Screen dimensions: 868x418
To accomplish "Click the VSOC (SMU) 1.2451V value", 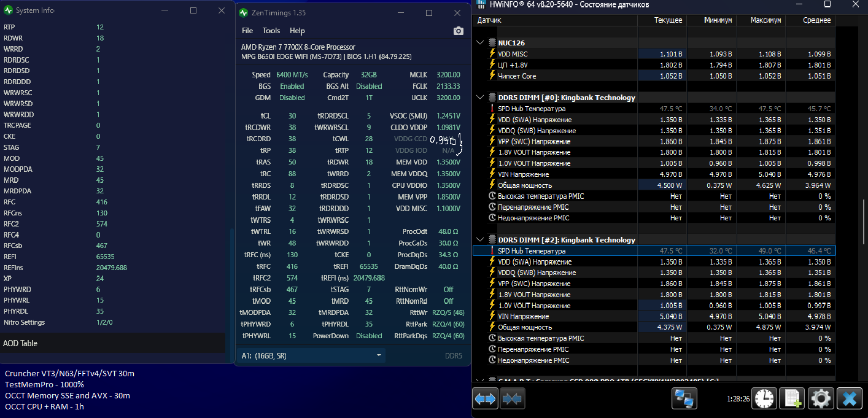I will click(448, 116).
